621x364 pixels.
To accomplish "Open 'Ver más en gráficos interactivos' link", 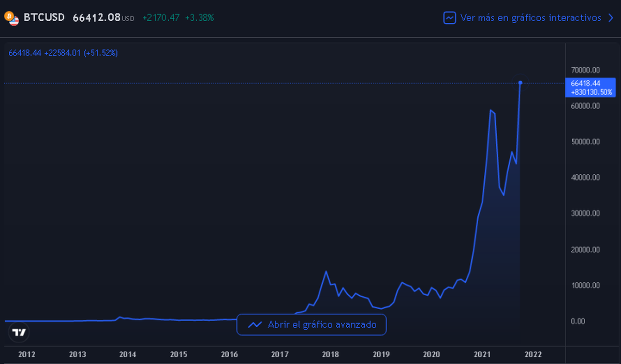I will click(530, 18).
